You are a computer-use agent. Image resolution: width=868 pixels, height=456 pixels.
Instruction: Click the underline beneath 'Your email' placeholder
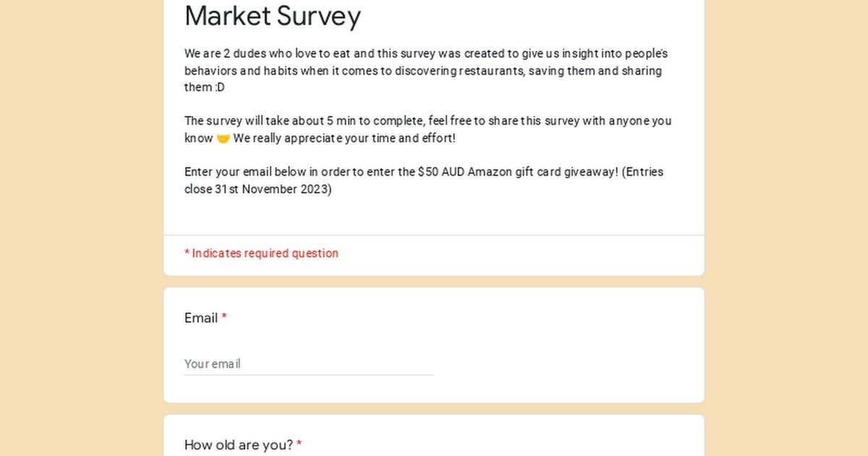309,375
